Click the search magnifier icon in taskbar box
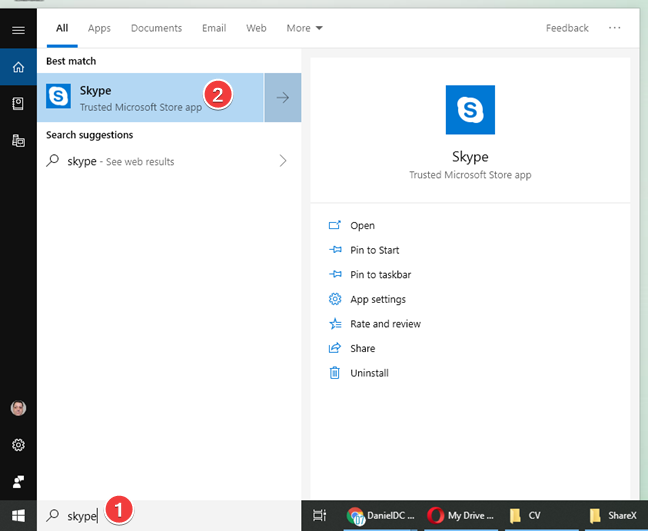 click(53, 515)
